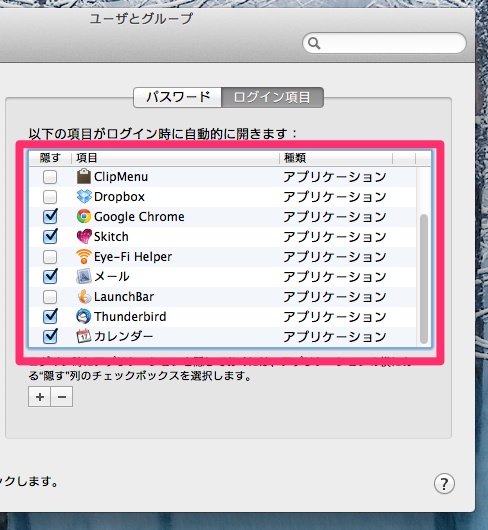
Task: Select the Skitch row name
Action: pos(111,237)
